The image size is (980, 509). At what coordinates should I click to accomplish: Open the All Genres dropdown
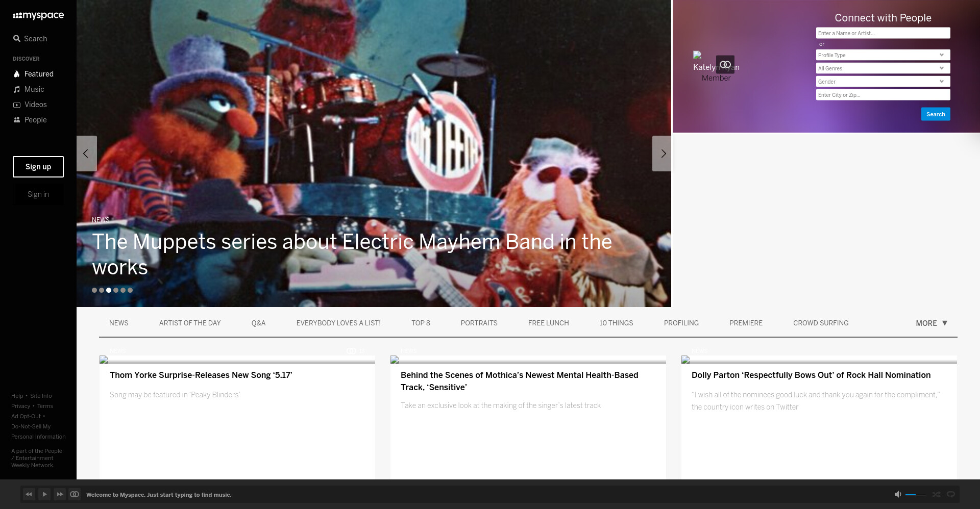point(883,68)
